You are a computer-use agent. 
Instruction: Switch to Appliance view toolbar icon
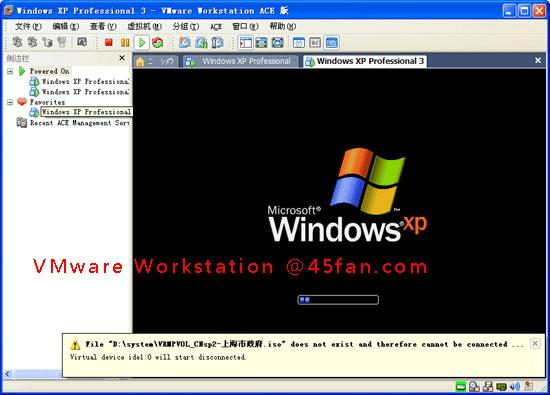315,43
